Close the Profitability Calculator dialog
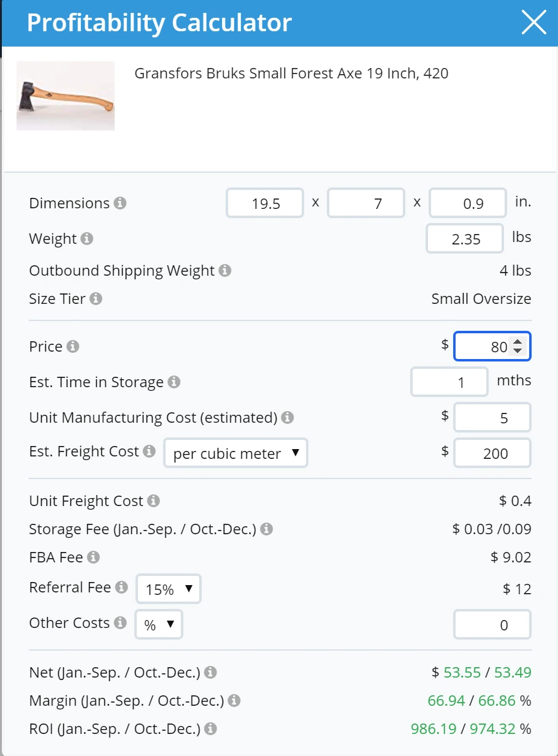 (x=533, y=23)
